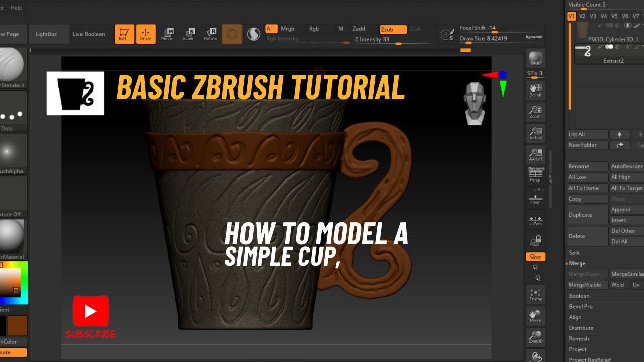Open the Dots stroke selector

tap(11, 112)
